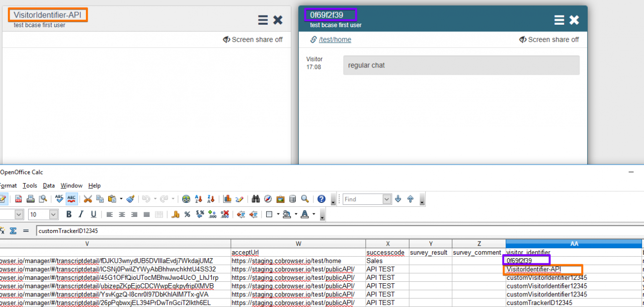Open the Tools menu in Calc
Screen dimensions: 644x307
pos(30,186)
